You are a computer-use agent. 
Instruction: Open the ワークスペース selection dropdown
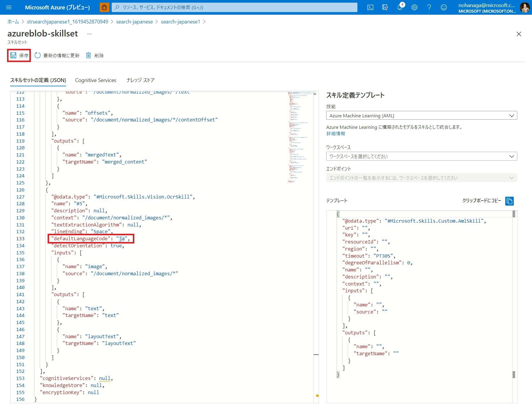click(x=421, y=156)
